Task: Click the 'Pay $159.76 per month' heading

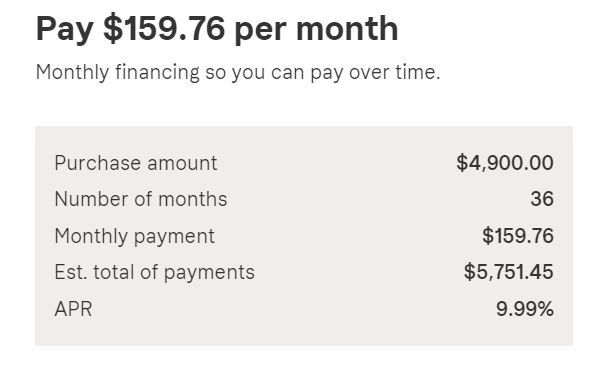Action: (217, 29)
